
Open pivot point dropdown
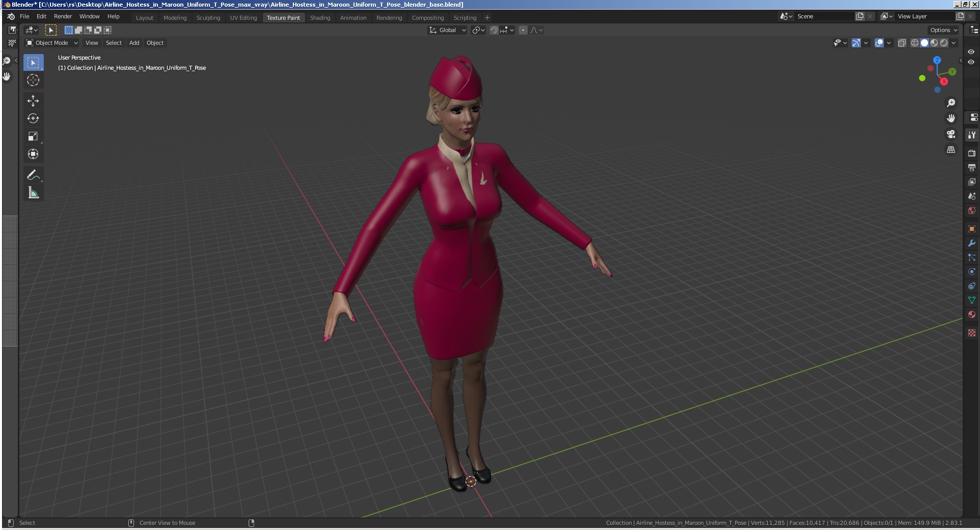478,30
